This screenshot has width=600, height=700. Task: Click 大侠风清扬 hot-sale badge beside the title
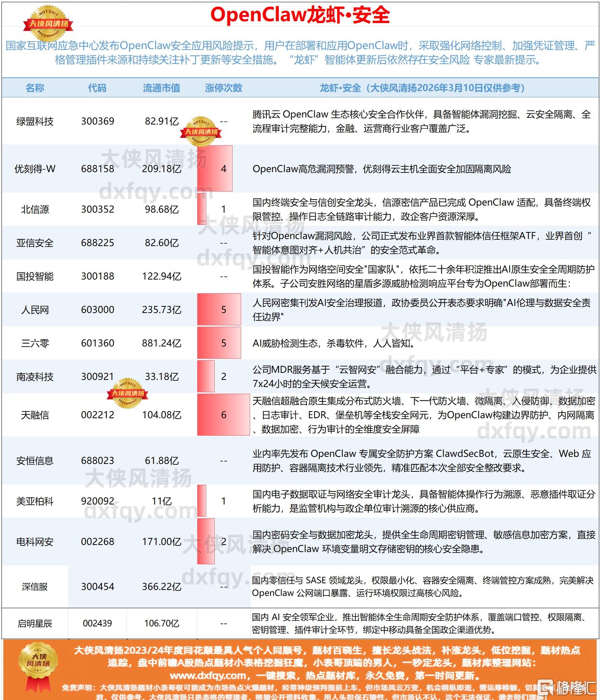(48, 23)
